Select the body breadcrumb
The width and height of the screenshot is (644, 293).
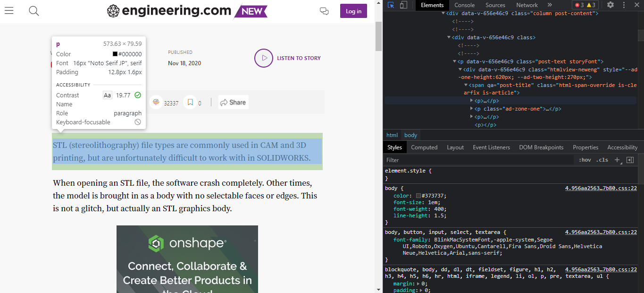[x=410, y=135]
